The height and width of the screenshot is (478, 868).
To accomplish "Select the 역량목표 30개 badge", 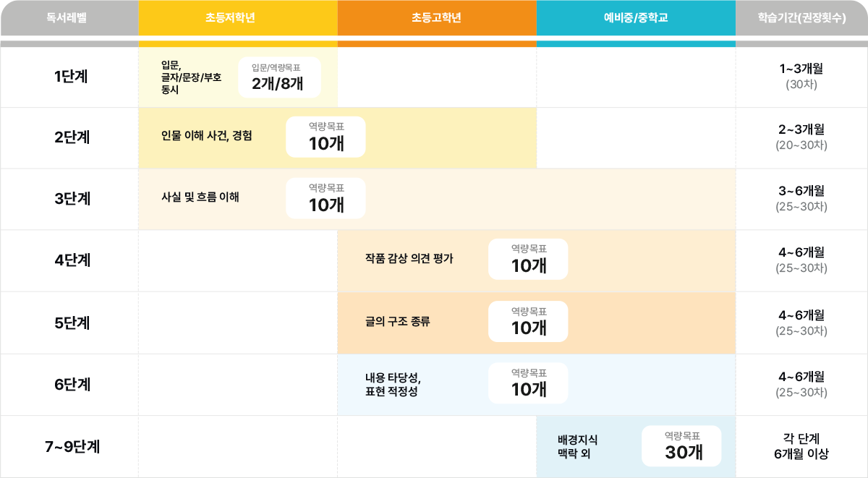I will tap(681, 445).
